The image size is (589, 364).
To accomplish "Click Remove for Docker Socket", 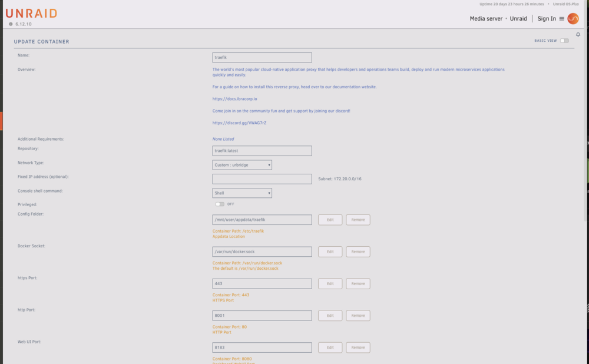I will [x=358, y=252].
